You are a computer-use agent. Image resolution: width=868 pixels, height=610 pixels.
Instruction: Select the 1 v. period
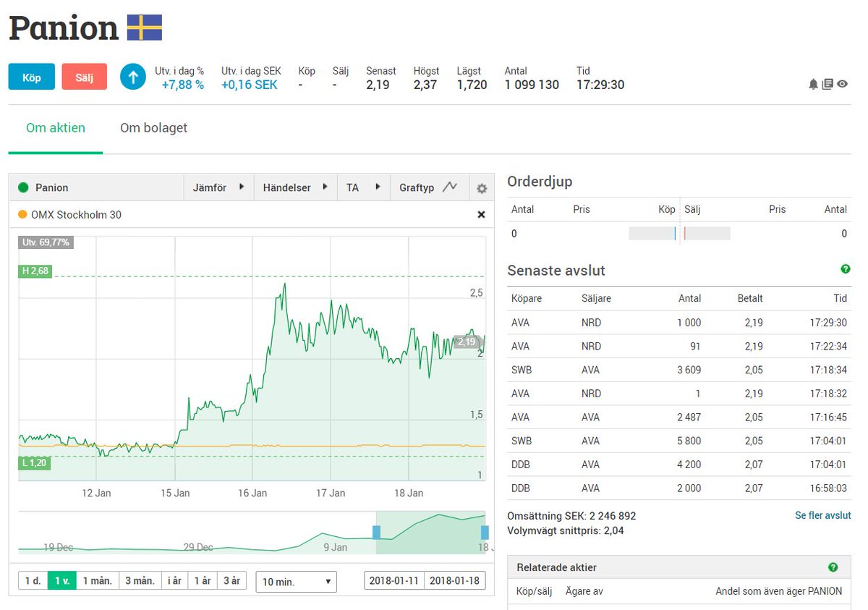[x=62, y=581]
